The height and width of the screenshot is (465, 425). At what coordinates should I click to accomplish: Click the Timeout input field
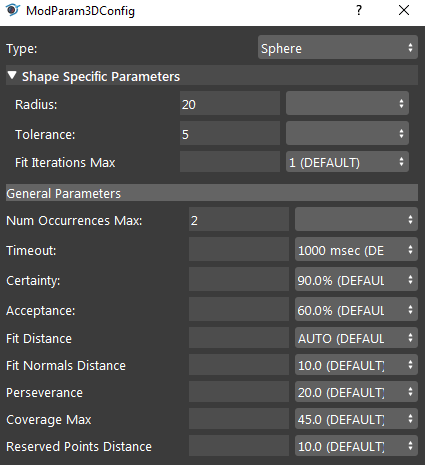(239, 249)
